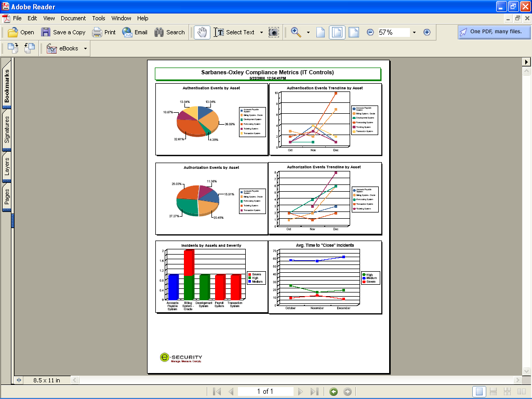The height and width of the screenshot is (399, 532).
Task: Select Single Page layout
Action: 479,392
